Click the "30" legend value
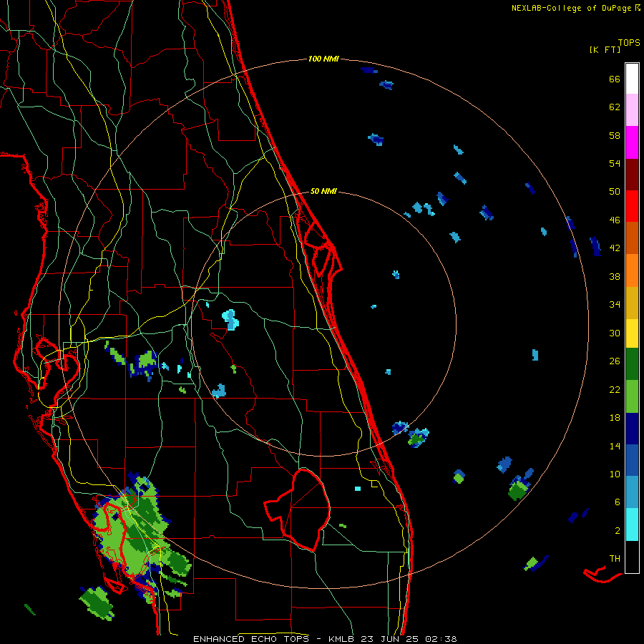 pyautogui.click(x=615, y=333)
